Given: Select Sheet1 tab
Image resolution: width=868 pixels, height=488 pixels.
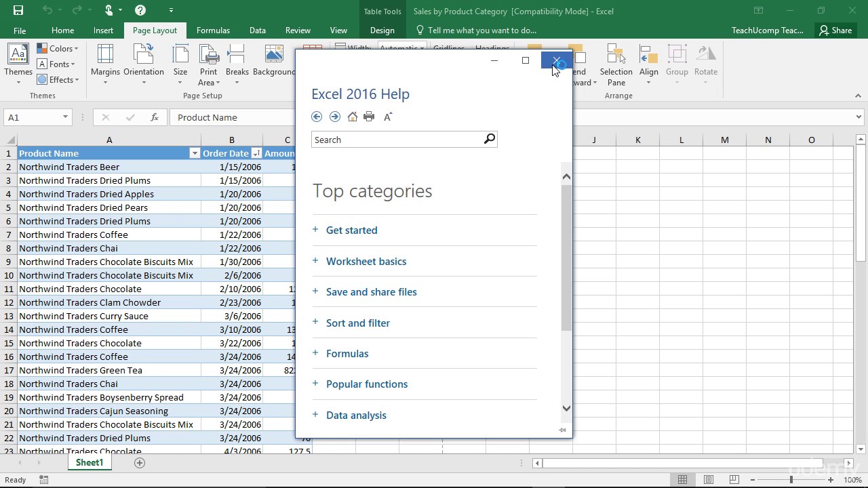Looking at the screenshot, I should [90, 462].
